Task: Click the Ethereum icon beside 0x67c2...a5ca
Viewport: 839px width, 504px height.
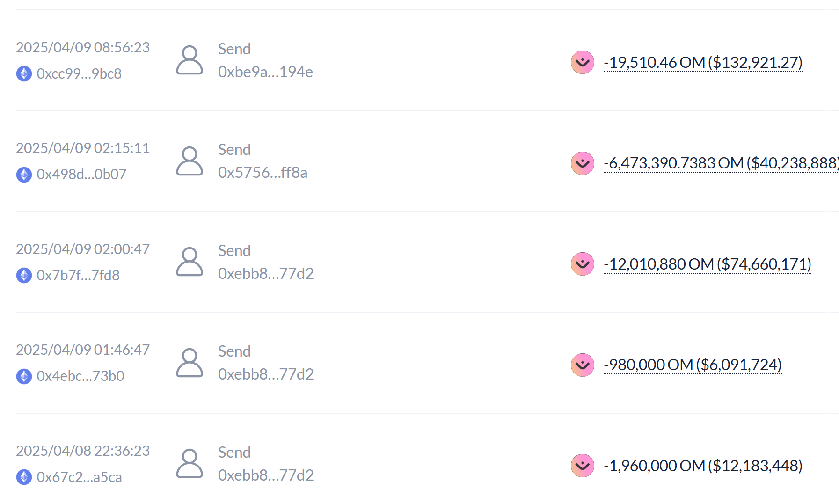Action: [x=24, y=477]
